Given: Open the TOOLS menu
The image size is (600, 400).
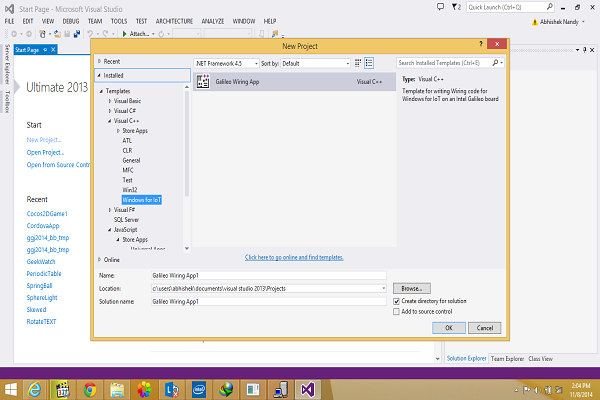Looking at the screenshot, I should (119, 21).
